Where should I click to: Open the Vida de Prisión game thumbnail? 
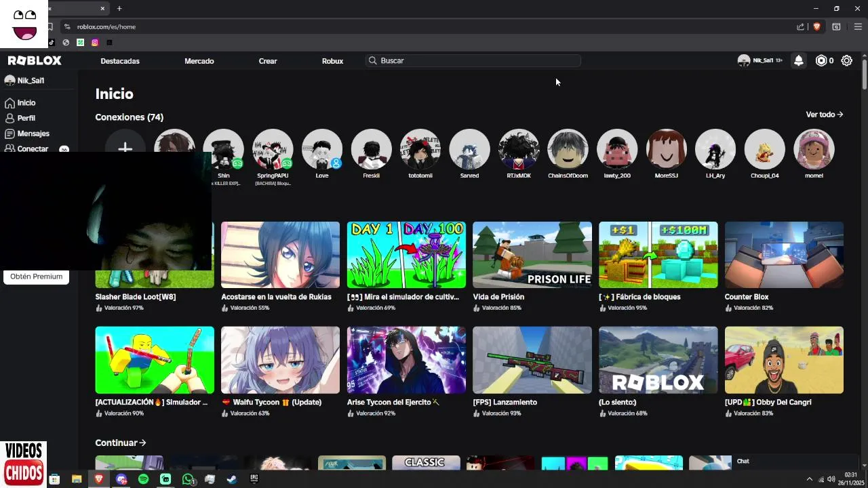532,255
